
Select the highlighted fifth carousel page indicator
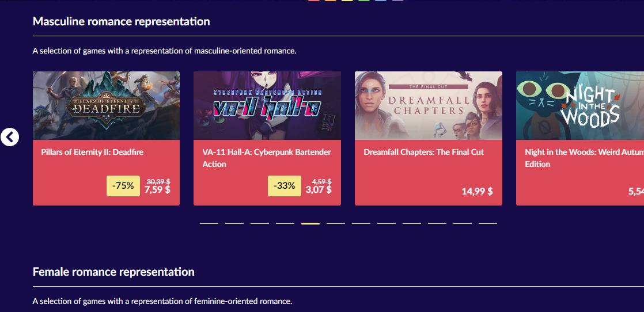click(x=310, y=223)
